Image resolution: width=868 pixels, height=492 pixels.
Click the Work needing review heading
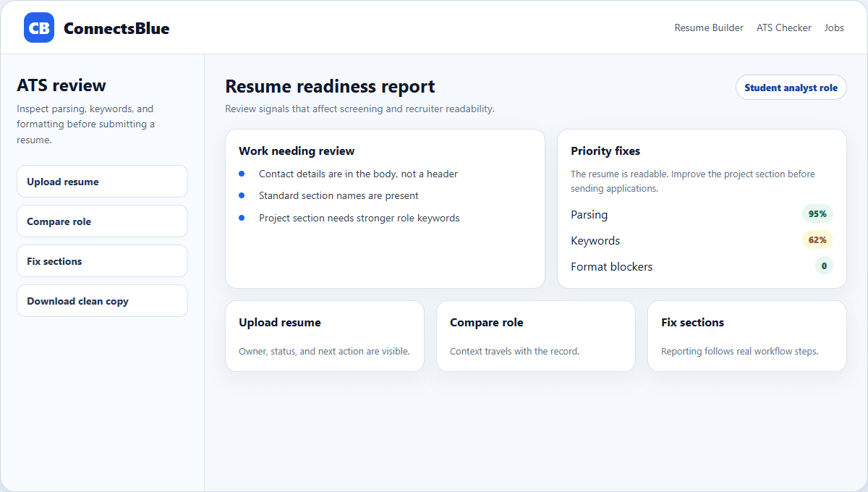coord(297,151)
